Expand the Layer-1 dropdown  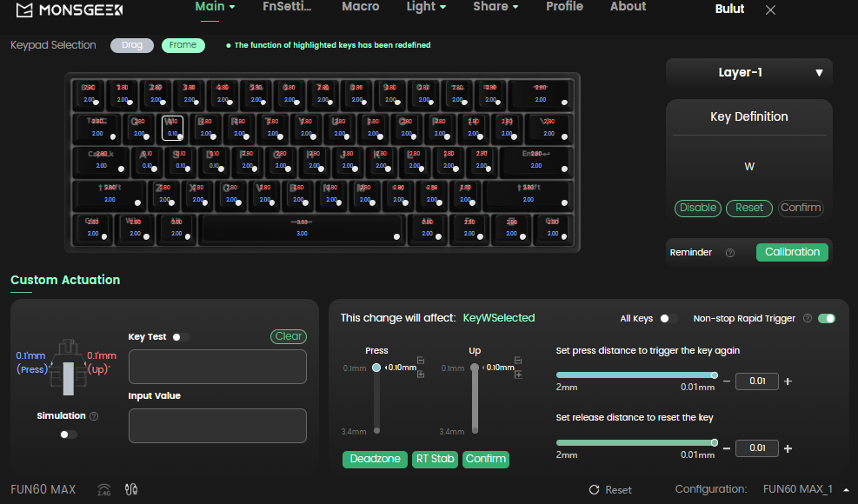(x=749, y=73)
